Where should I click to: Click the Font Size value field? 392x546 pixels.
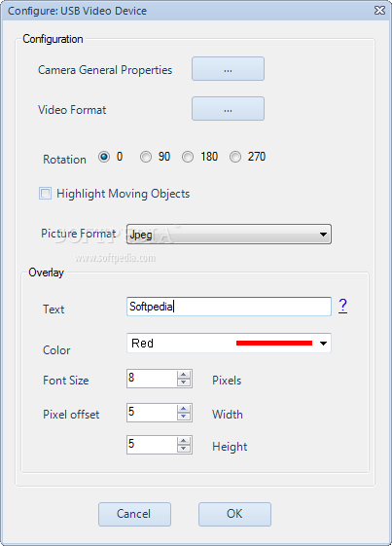(x=152, y=379)
